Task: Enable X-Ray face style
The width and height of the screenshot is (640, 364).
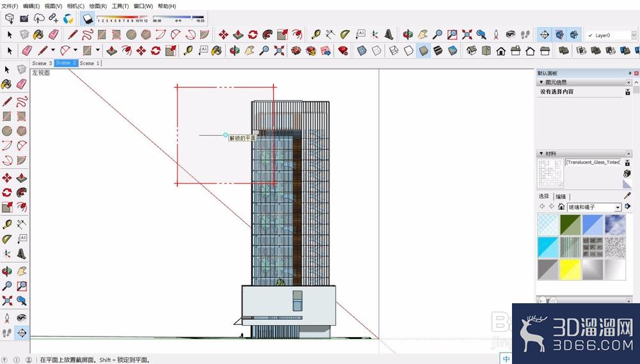Action: tap(362, 51)
